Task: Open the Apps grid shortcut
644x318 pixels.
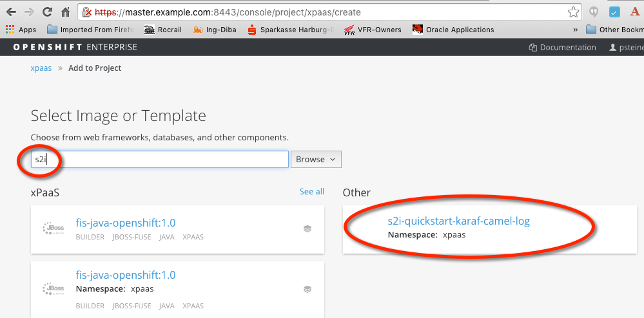Action: [21, 30]
